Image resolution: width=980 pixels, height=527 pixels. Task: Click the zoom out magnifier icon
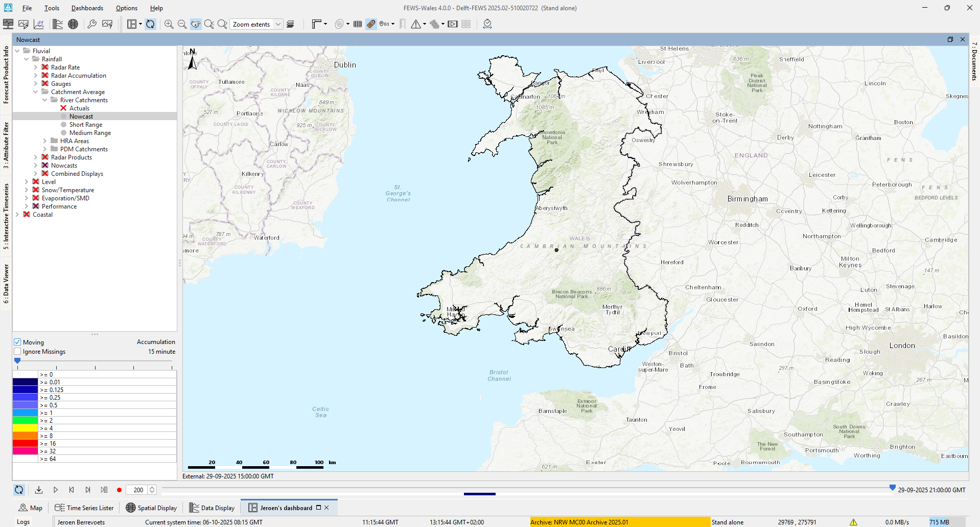coord(182,24)
